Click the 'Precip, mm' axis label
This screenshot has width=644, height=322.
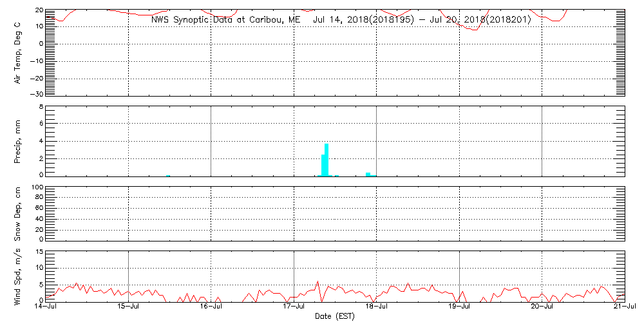pyautogui.click(x=18, y=140)
